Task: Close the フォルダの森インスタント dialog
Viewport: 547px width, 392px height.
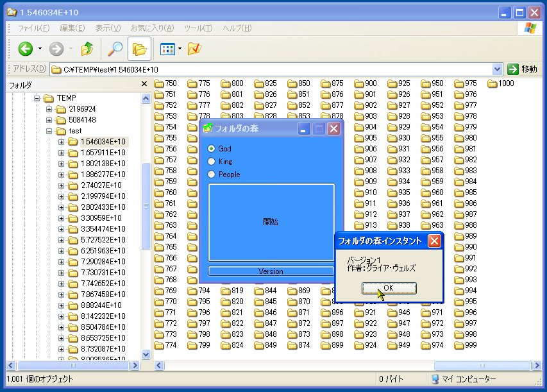Action: tap(434, 241)
